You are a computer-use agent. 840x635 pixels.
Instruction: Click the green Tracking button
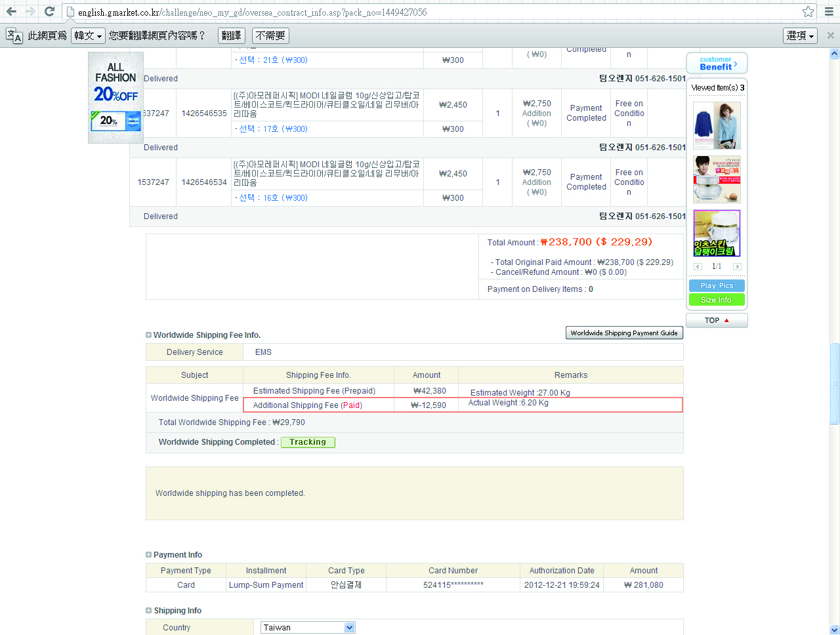click(x=308, y=442)
